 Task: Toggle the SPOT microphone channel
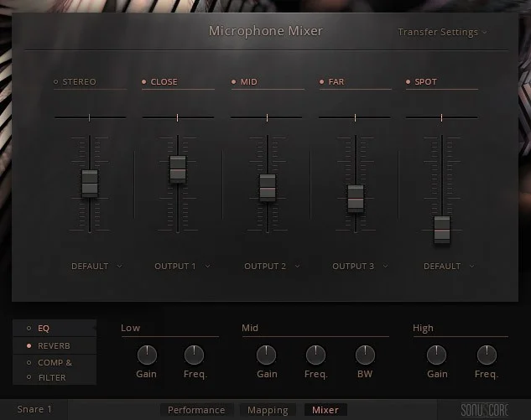pos(408,82)
